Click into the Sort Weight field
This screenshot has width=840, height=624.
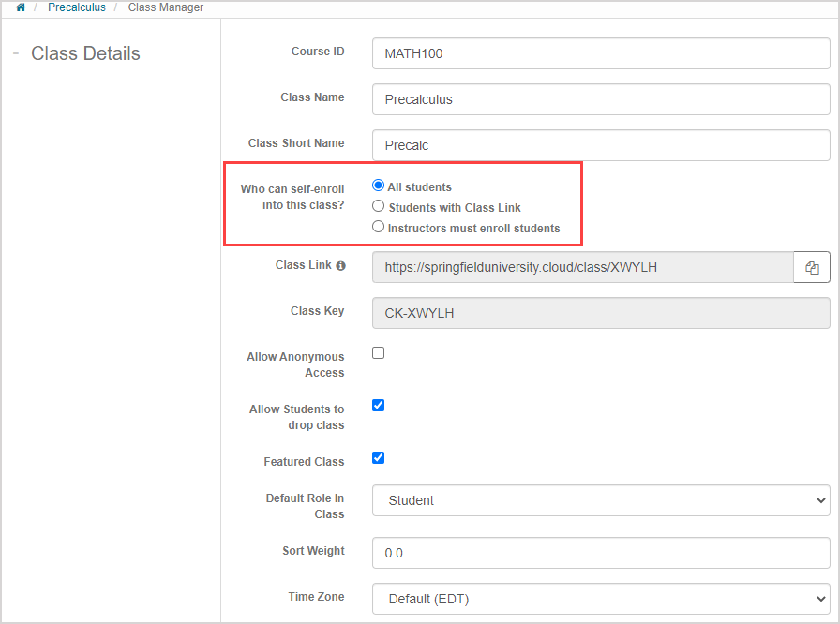[601, 553]
